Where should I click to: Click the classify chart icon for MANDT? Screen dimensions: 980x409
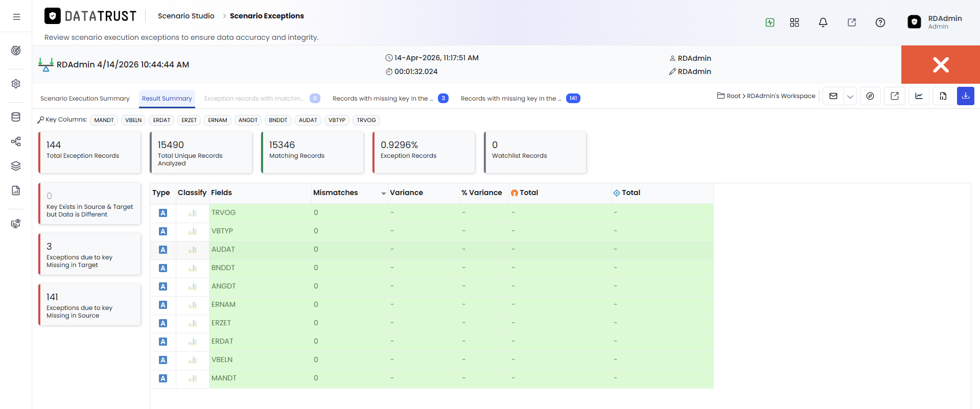[193, 378]
